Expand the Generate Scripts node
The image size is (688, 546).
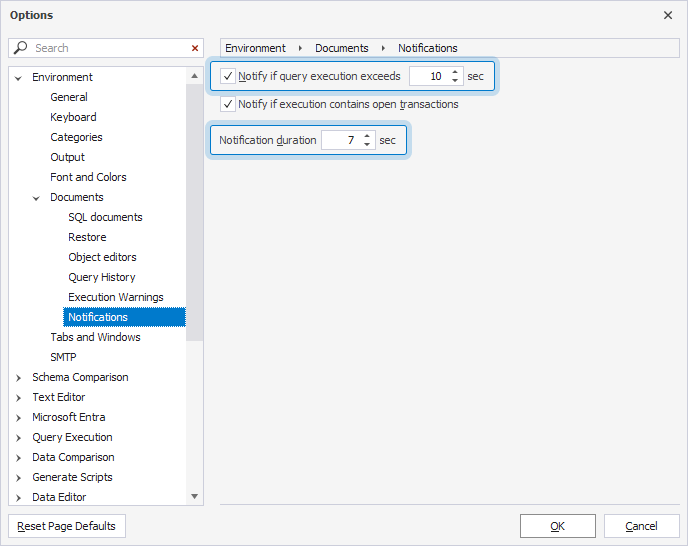18,478
